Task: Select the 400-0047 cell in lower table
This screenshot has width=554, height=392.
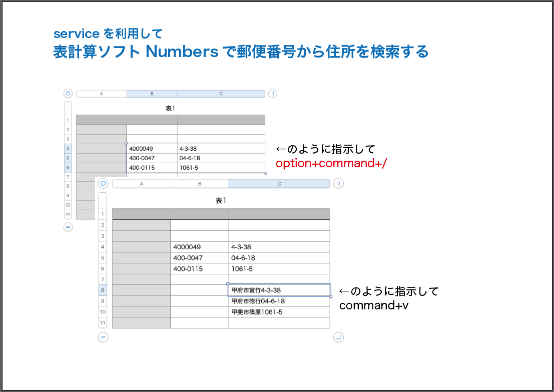Action: coord(199,258)
